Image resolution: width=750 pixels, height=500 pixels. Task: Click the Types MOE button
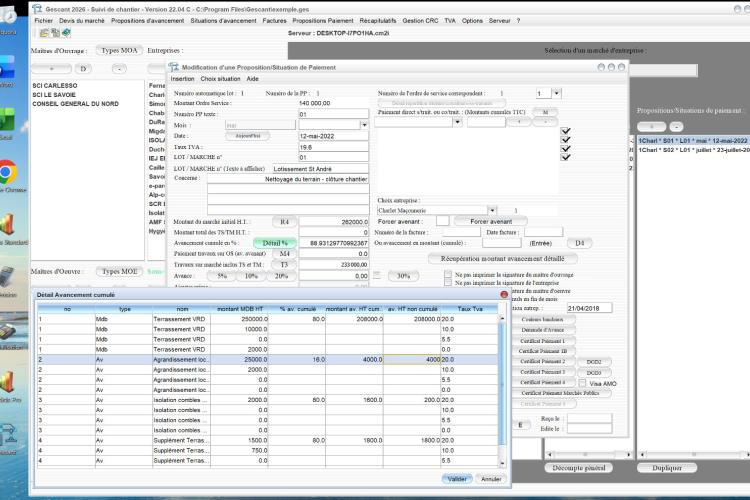pos(120,271)
